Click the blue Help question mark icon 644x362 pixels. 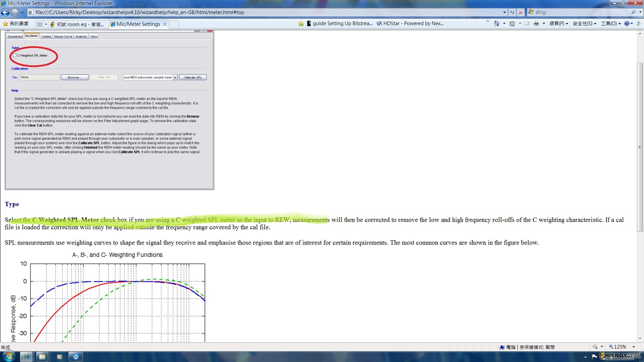[x=627, y=23]
